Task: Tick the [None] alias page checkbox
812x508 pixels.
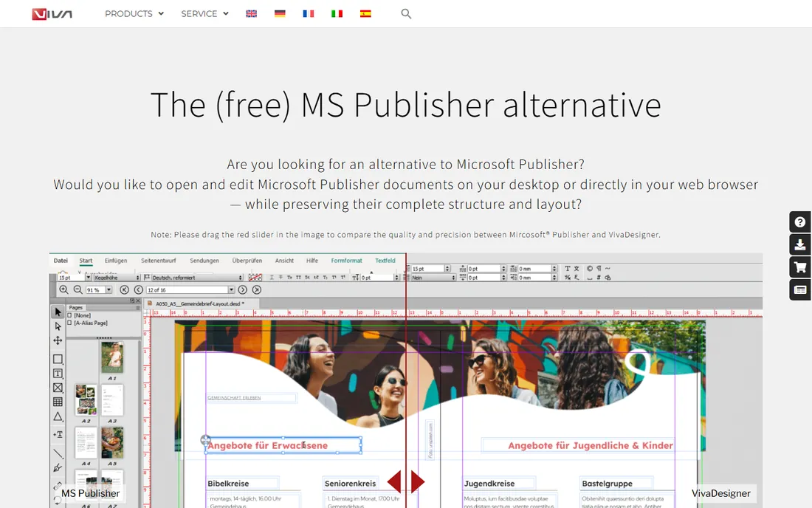Action: 69,315
